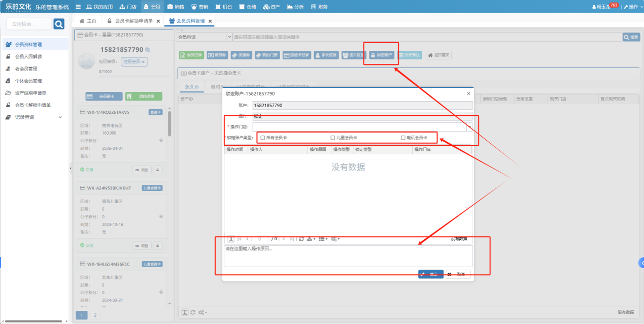Viewport: 644px width, 324px height.
Task: Click the sidebar search magnifier icon
Action: (x=59, y=24)
